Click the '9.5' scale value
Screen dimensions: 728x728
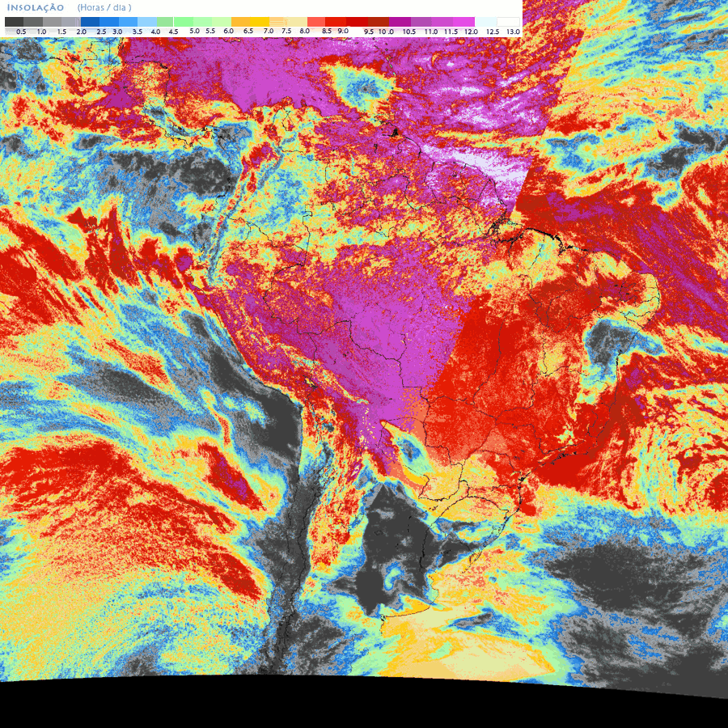click(369, 32)
